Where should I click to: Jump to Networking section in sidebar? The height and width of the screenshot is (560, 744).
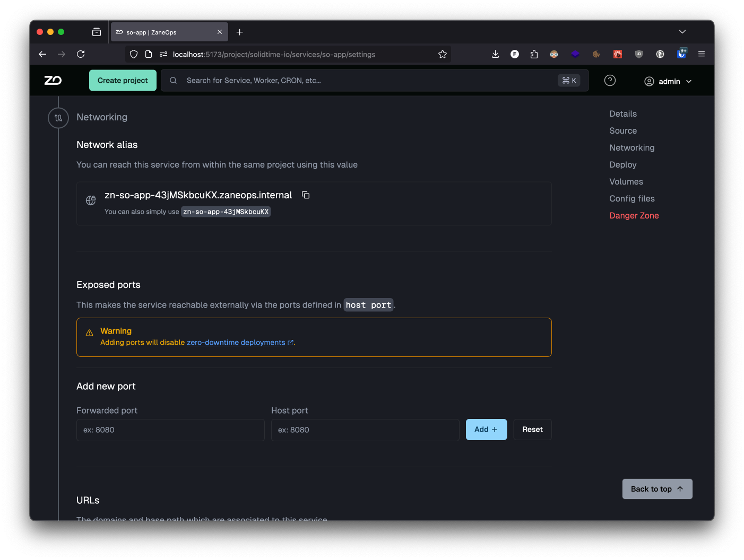632,148
